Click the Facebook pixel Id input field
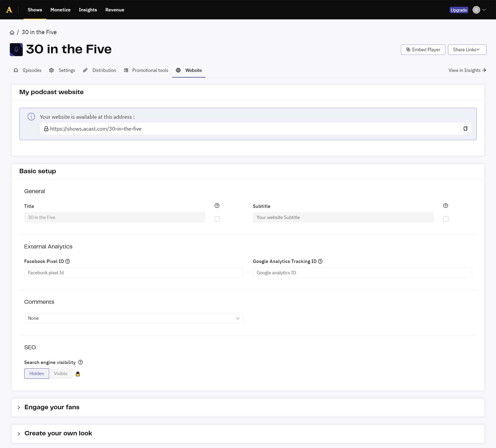Screen dimensions: 496x448 pos(134,273)
